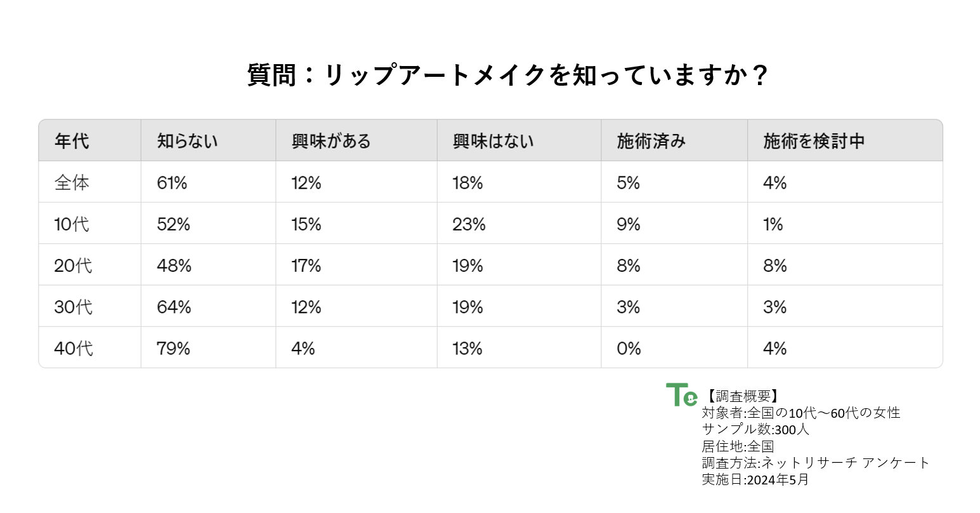This screenshot has width=980, height=513.
Task: Click the survey question title text
Action: click(x=507, y=76)
